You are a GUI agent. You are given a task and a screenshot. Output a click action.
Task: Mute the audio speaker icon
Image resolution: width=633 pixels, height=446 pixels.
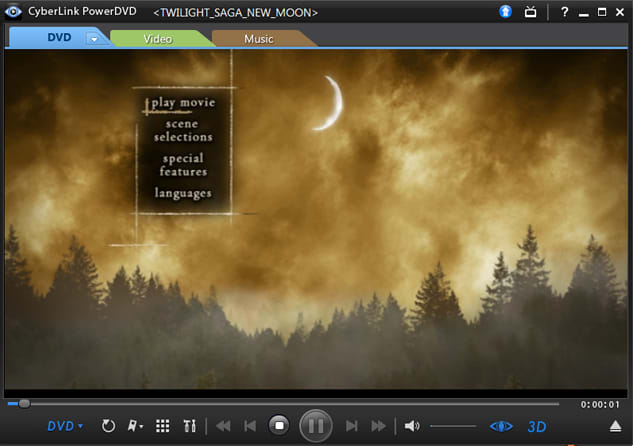[412, 426]
